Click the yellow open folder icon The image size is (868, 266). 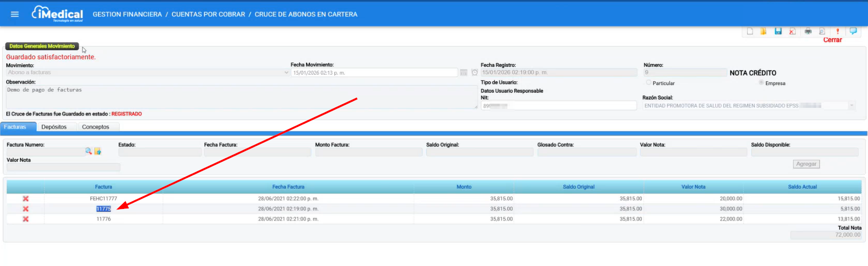pyautogui.click(x=763, y=31)
